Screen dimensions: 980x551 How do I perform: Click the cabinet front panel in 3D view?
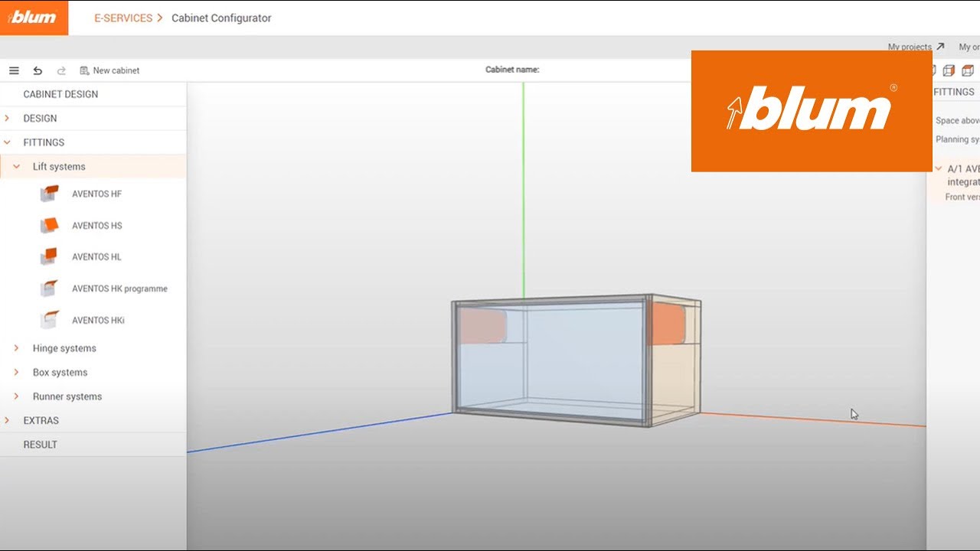(550, 360)
